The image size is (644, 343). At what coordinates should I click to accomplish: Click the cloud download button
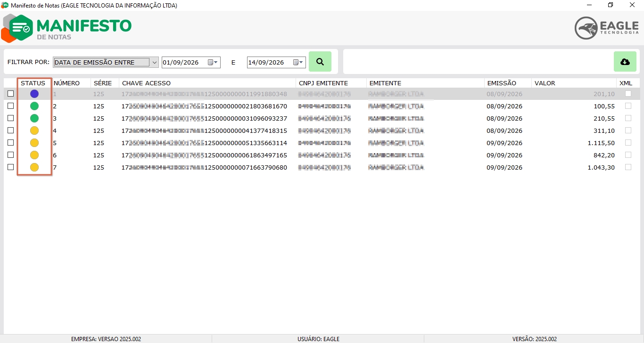point(625,62)
